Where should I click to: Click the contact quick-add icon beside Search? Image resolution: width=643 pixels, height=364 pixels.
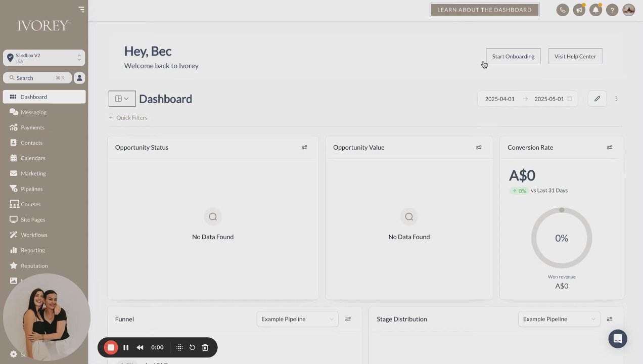coord(79,78)
